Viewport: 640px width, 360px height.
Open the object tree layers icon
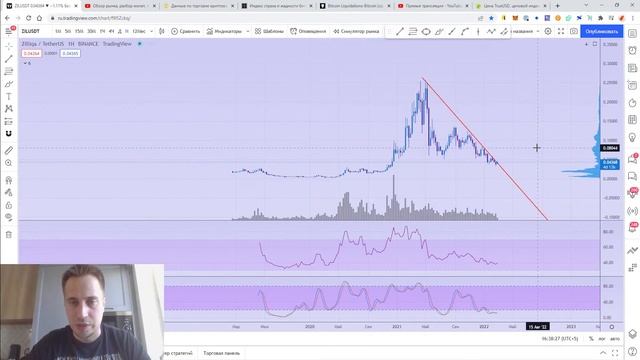(632, 334)
